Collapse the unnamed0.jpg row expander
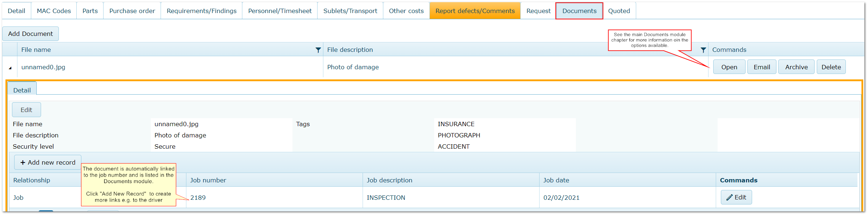The image size is (868, 215). [10, 68]
